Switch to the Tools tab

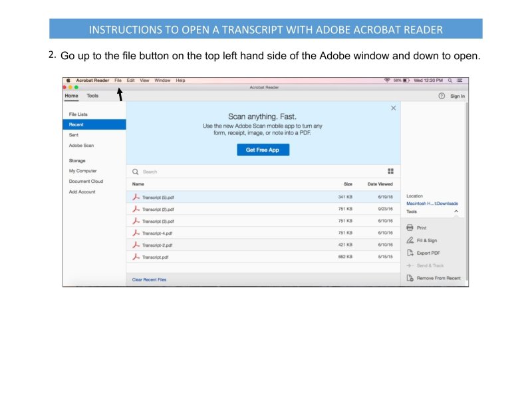point(92,96)
